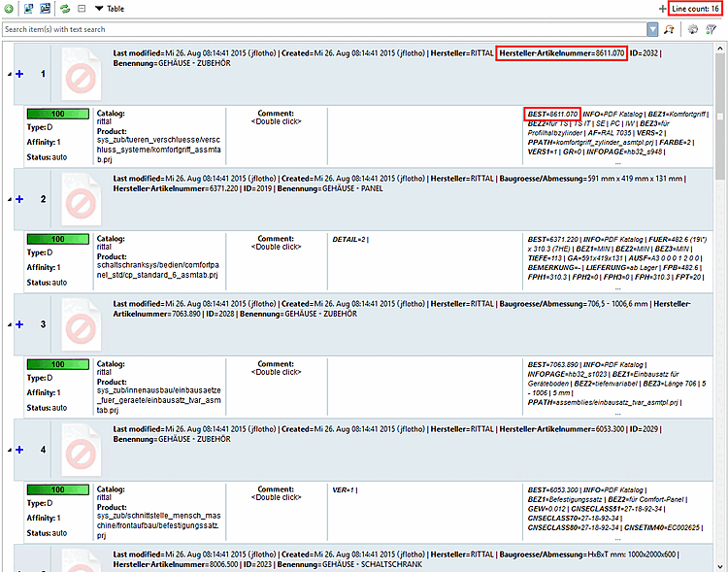728x572 pixels.
Task: Open the Table view dropdown
Action: pyautogui.click(x=110, y=9)
